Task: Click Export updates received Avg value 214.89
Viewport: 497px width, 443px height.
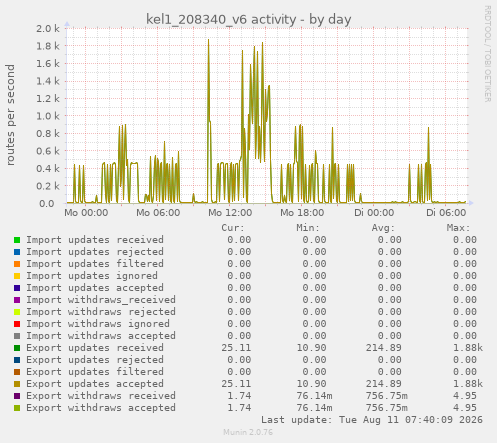Action: tap(384, 348)
